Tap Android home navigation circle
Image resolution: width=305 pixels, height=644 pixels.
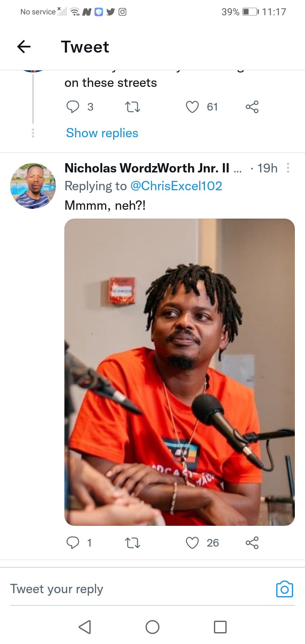pos(152,627)
